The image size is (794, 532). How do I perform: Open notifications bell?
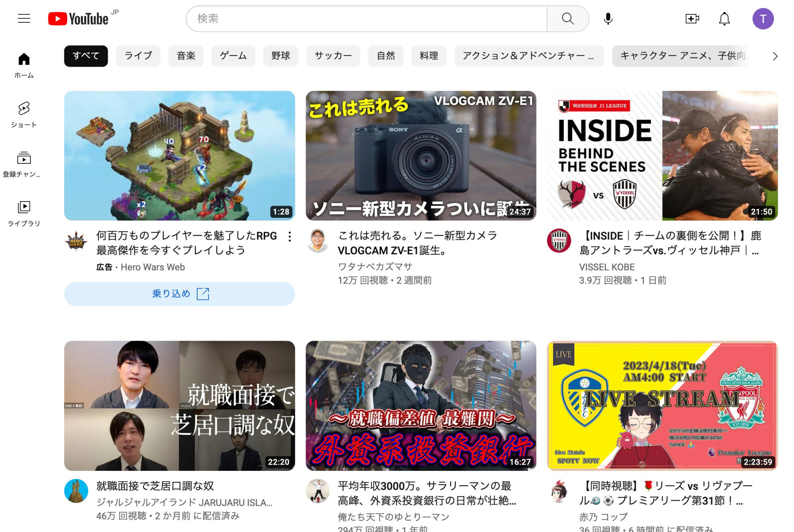click(725, 18)
